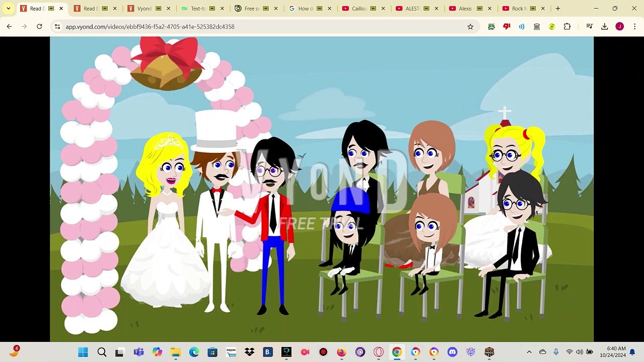Switch to the Caillou YouTube tab
Image resolution: width=644 pixels, height=362 pixels.
(x=364, y=9)
